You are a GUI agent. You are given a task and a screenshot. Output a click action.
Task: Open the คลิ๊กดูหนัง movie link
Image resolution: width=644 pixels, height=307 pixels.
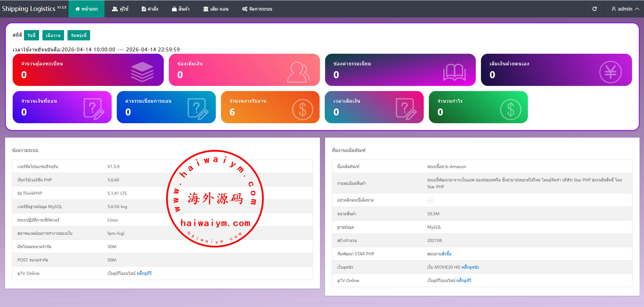tap(470, 267)
